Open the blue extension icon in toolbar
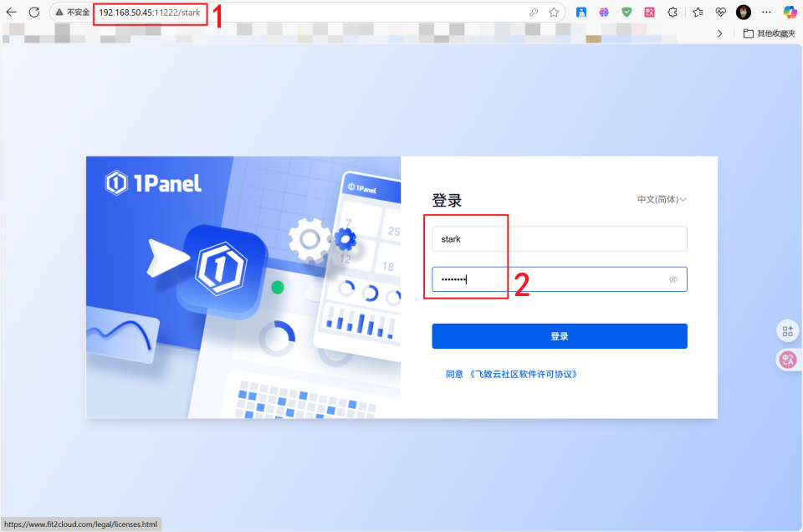The height and width of the screenshot is (532, 803). pos(581,13)
